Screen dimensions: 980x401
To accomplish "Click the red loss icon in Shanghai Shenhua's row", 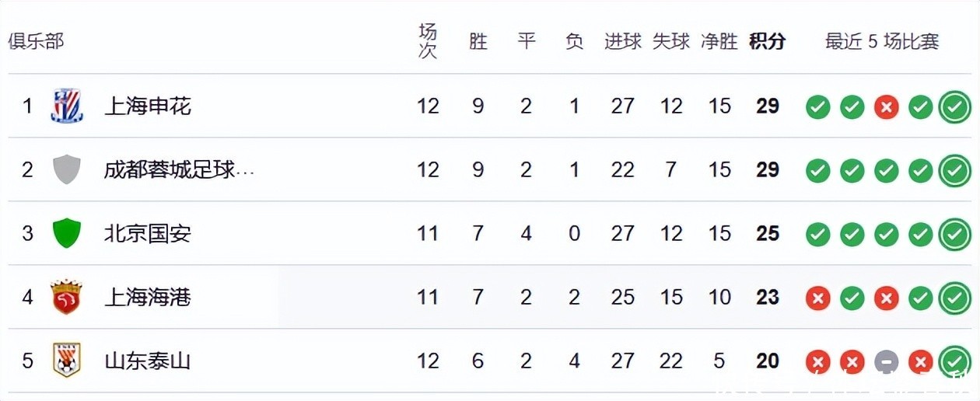I will [x=886, y=106].
